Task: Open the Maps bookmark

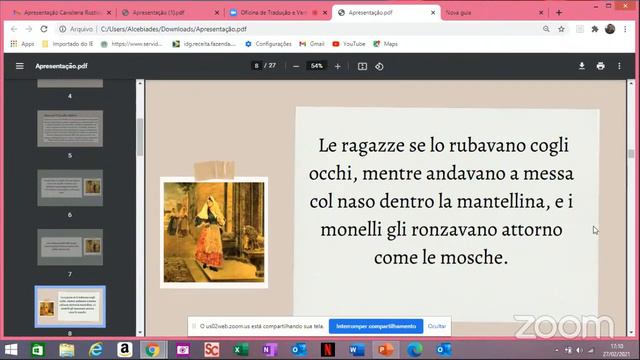Action: (x=386, y=44)
